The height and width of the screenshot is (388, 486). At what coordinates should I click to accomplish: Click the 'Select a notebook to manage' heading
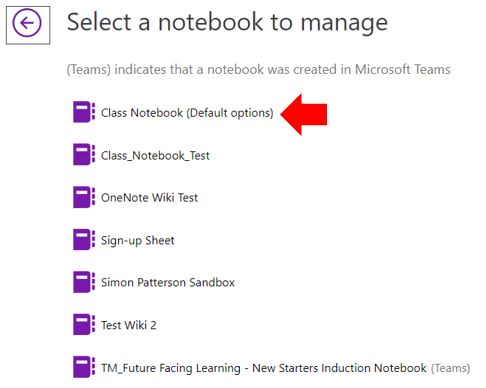point(227,22)
